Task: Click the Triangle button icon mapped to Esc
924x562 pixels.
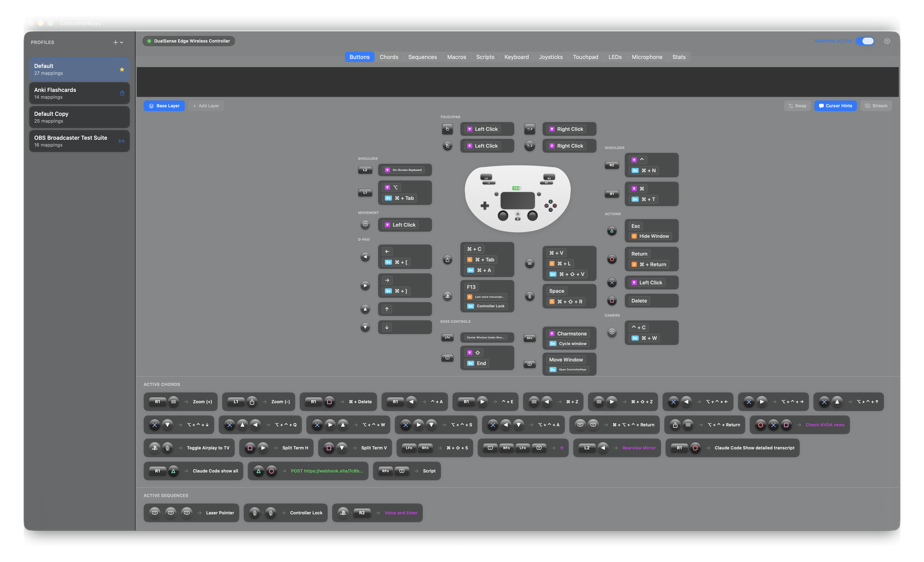Action: pos(612,231)
